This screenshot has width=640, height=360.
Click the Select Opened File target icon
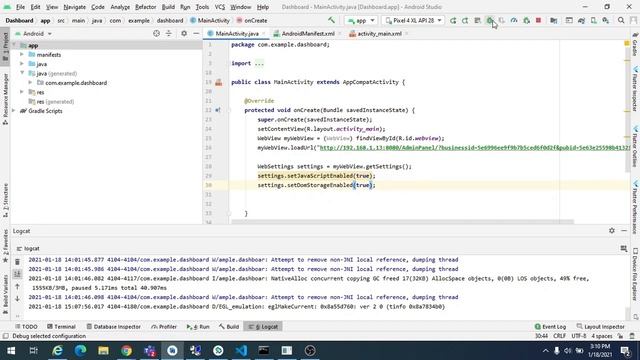point(156,33)
